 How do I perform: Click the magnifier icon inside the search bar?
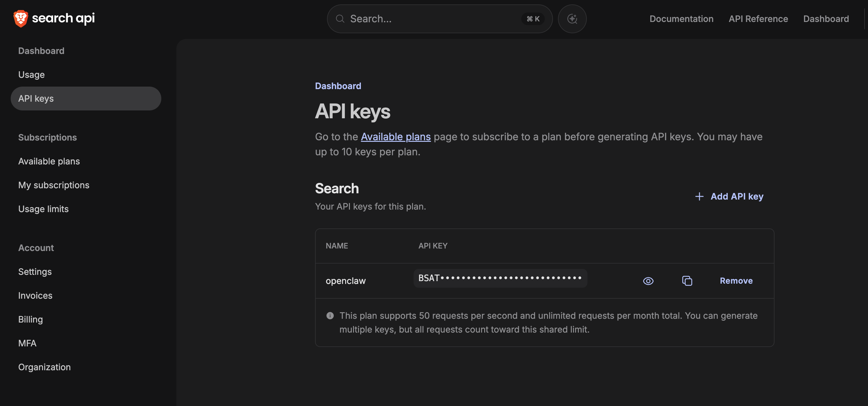pos(340,19)
